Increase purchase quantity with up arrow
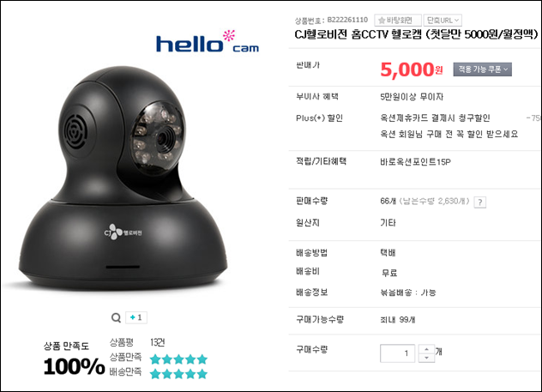Image resolution: width=542 pixels, height=392 pixels. pos(426,349)
